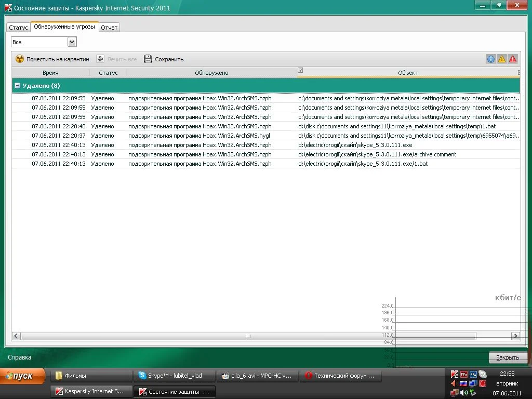Screen dimensions: 532x399
Task: Click the Opera icon on taskbar button
Action: (x=309, y=376)
